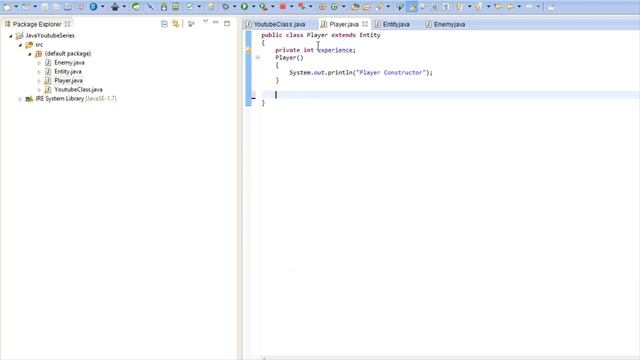Select YoutubeClass.java in Package Explorer

78,89
